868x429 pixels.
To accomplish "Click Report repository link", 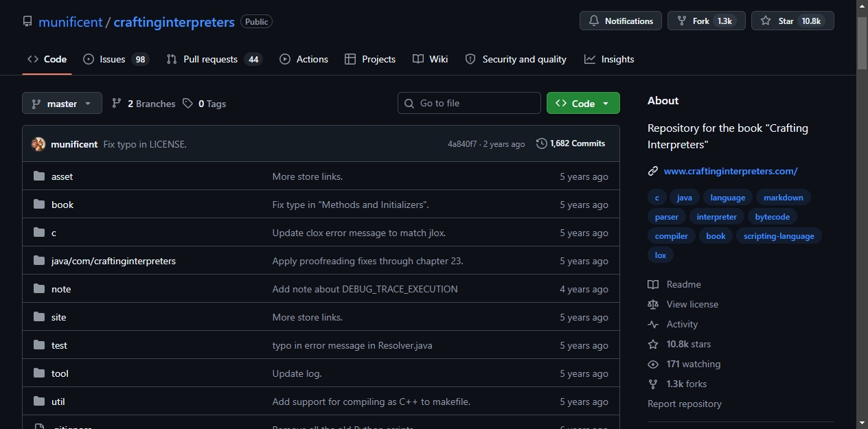I will click(685, 404).
